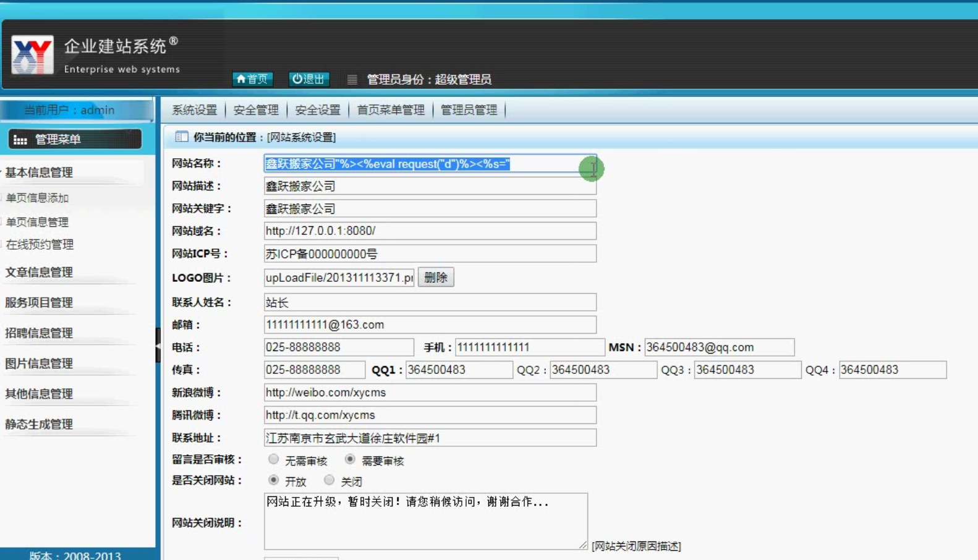The width and height of the screenshot is (978, 560).
Task: Click the 管理员身份：超级管理员 text
Action: (x=429, y=79)
